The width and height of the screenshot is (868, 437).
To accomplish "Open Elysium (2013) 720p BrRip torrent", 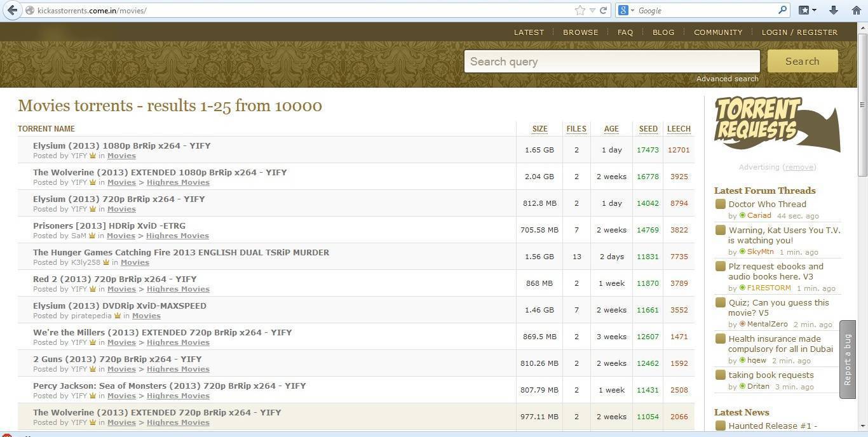I will click(119, 199).
